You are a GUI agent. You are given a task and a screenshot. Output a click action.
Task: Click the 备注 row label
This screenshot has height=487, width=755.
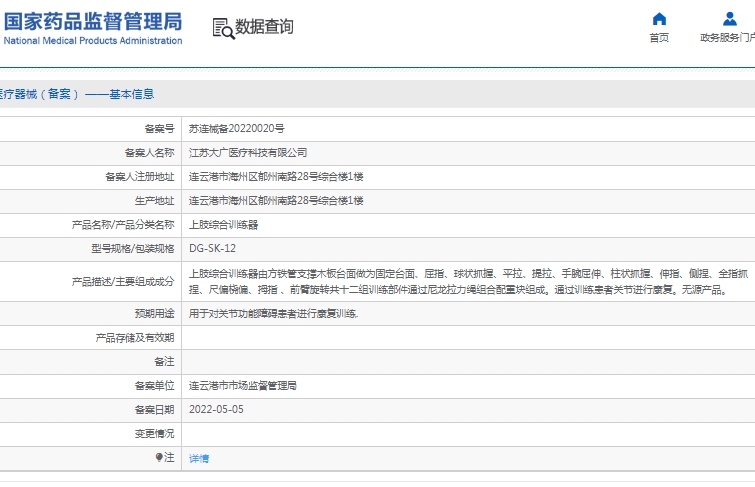pyautogui.click(x=164, y=362)
